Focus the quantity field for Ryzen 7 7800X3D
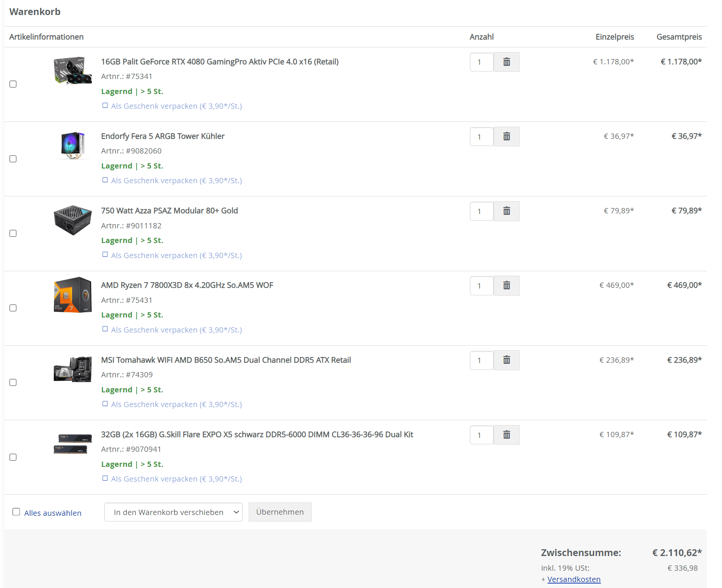 482,286
